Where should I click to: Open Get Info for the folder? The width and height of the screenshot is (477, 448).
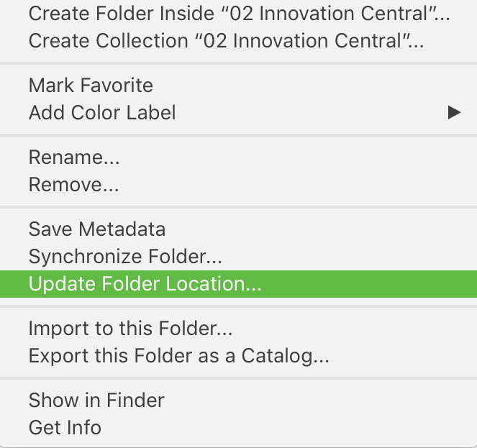(239, 428)
